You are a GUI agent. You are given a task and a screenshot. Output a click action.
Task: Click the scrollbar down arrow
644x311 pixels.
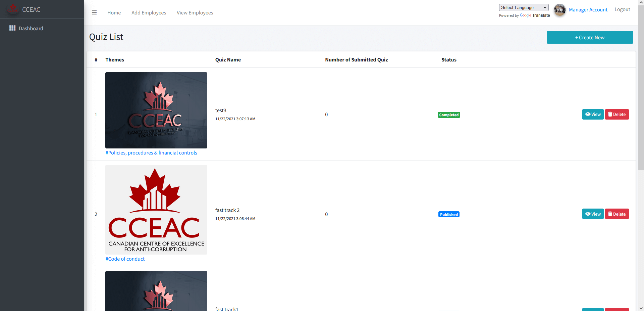pos(641,308)
